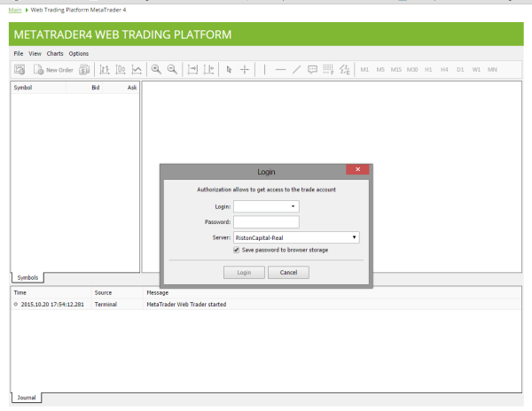Image resolution: width=532 pixels, height=411 pixels.
Task: Click the Login button in dialog
Action: coord(244,273)
